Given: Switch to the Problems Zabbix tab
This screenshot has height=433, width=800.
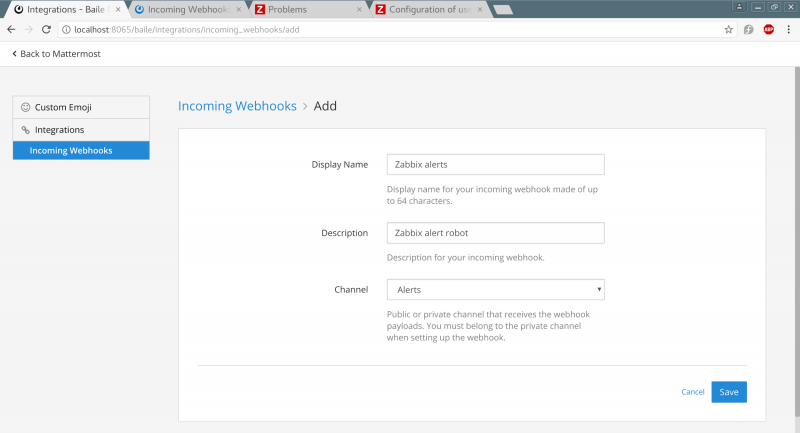Looking at the screenshot, I should pyautogui.click(x=308, y=10).
